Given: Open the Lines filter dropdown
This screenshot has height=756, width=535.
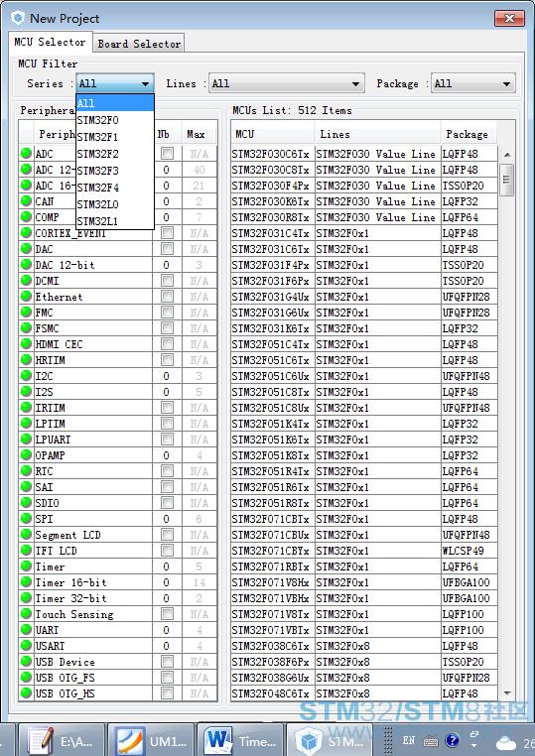Looking at the screenshot, I should [x=287, y=84].
